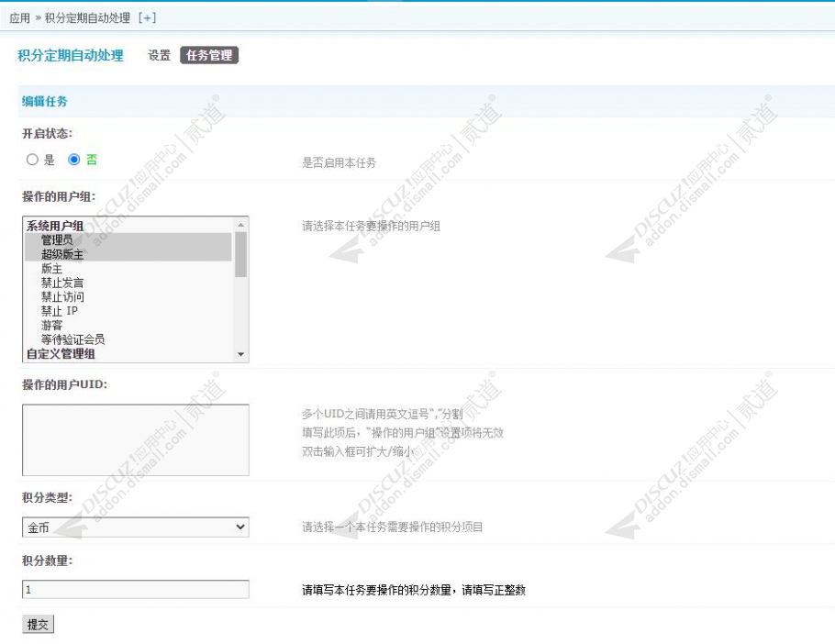Screen dimensions: 835x644
Task: Select 超级版主 in the user group list
Action: pos(128,254)
